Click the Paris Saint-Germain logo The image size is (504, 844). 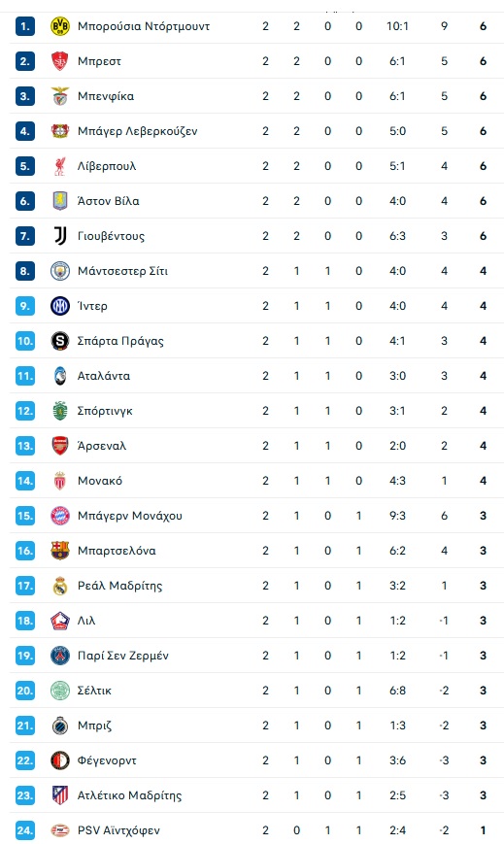(x=60, y=657)
